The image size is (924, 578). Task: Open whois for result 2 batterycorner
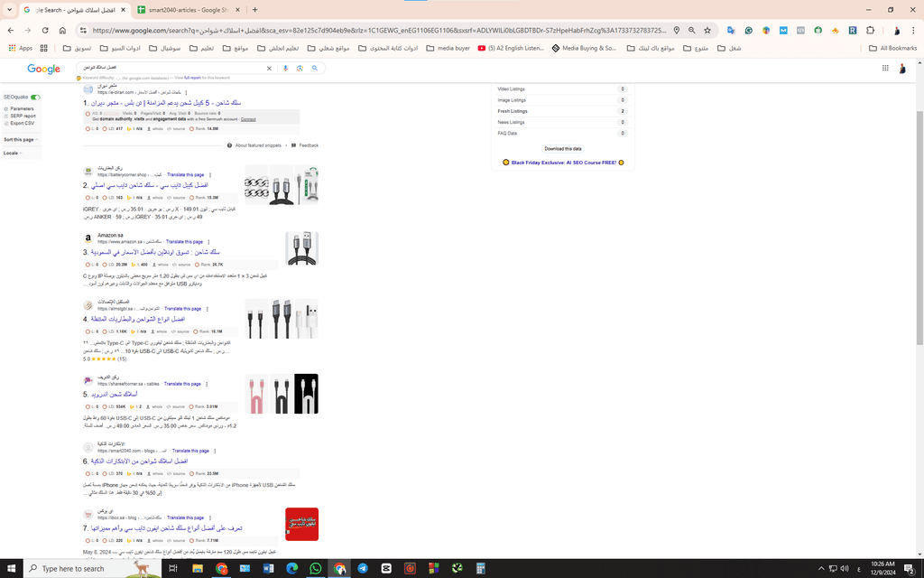pyautogui.click(x=154, y=198)
